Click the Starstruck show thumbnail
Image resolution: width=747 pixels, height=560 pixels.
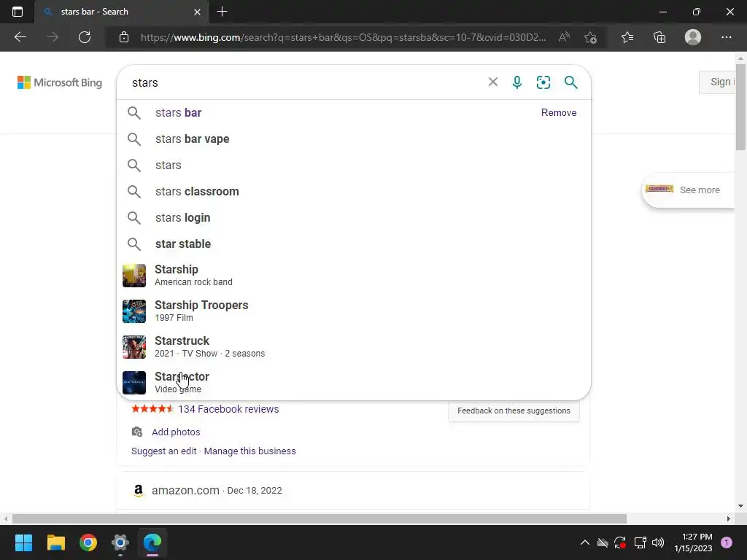[x=134, y=347]
